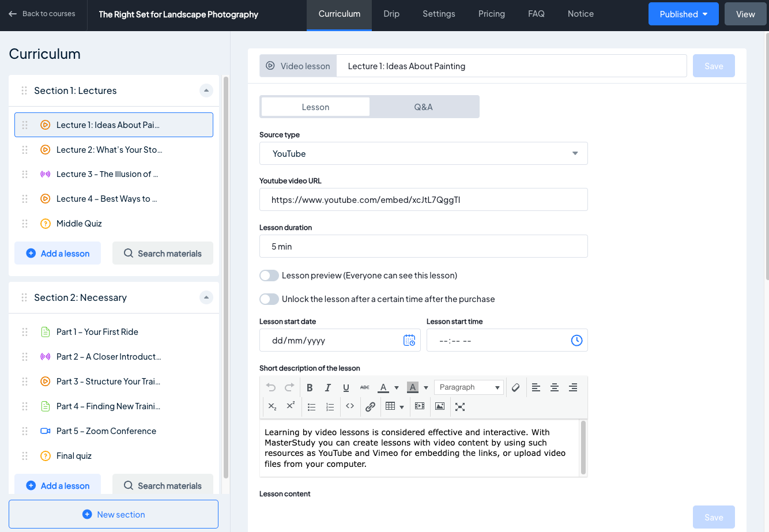Select the Lesson tab
769x532 pixels.
coord(315,107)
